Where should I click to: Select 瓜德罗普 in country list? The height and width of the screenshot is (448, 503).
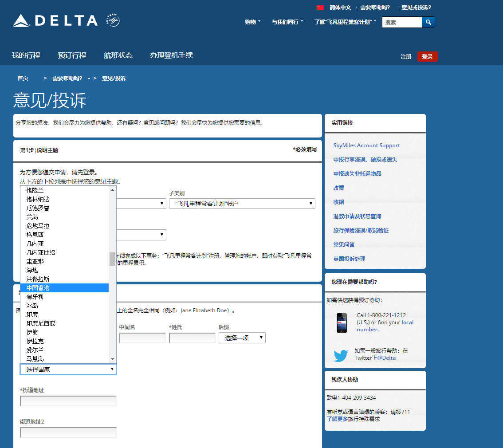point(64,208)
